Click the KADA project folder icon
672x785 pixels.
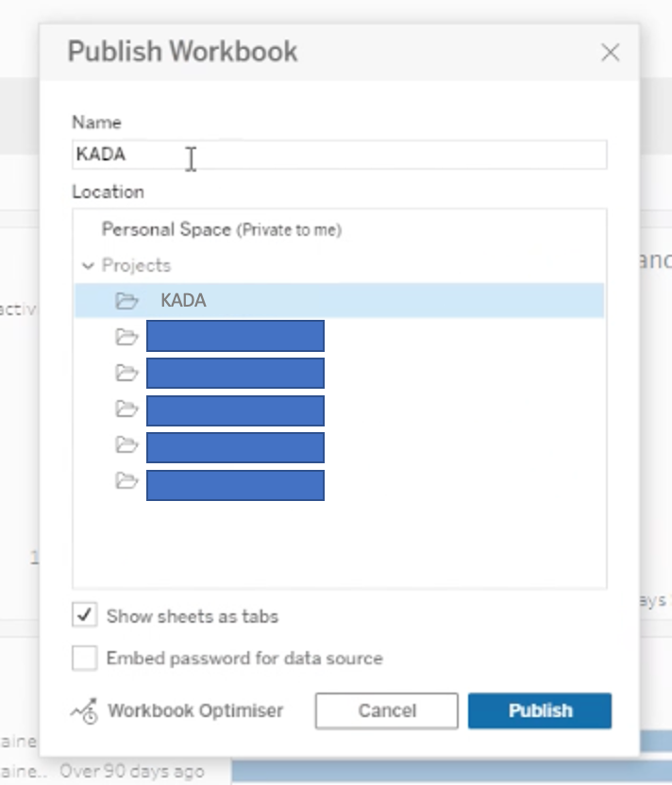(126, 301)
